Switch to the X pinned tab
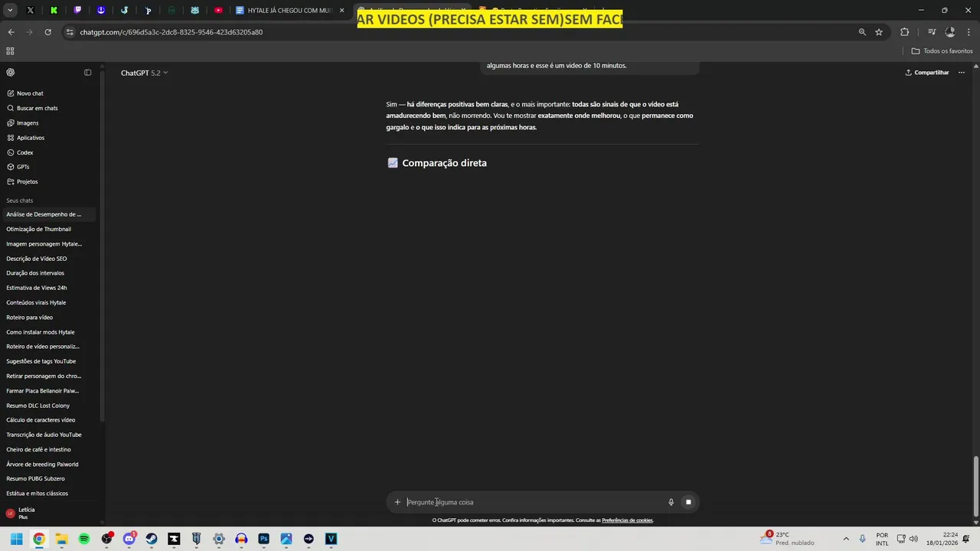 pyautogui.click(x=31, y=11)
